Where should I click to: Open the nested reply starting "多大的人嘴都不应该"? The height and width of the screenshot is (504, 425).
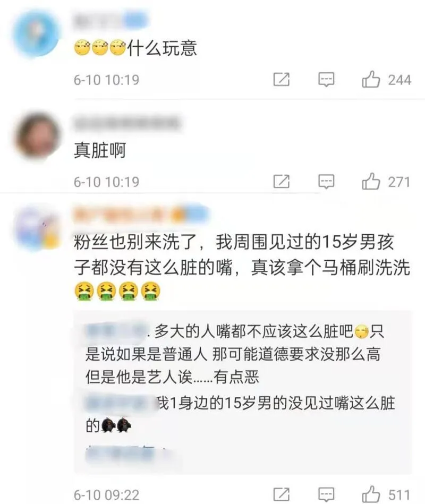235,354
